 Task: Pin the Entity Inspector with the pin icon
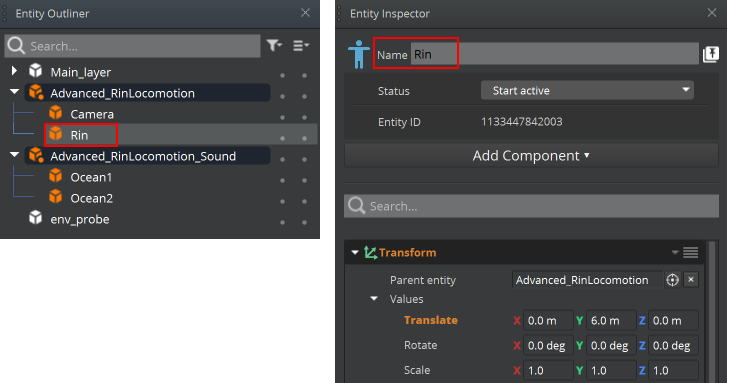point(710,54)
